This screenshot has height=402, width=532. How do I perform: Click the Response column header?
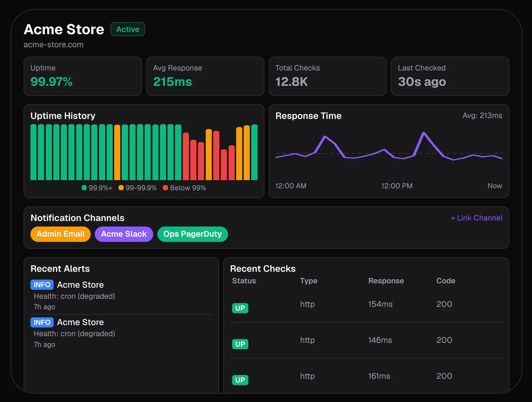386,281
